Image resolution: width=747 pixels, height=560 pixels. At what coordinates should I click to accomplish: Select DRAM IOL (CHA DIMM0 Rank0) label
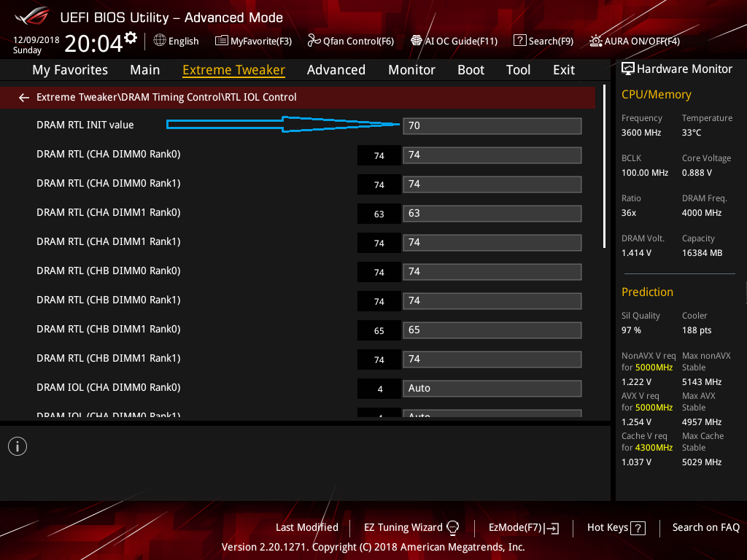pos(108,388)
